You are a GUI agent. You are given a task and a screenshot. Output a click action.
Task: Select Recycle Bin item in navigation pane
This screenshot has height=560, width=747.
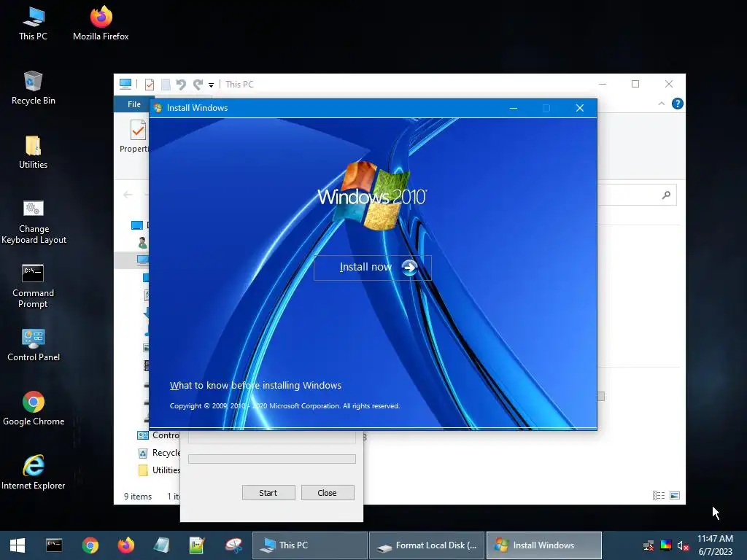click(x=159, y=453)
